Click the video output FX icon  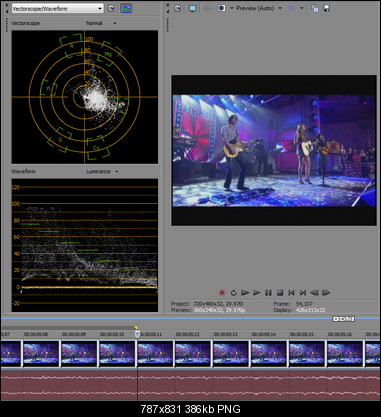point(208,8)
